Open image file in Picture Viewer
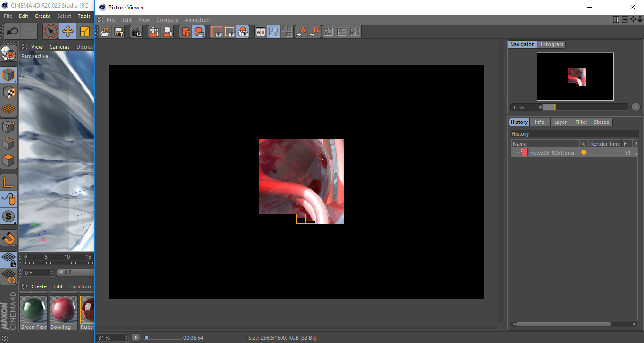This screenshot has height=343, width=644. pos(106,32)
